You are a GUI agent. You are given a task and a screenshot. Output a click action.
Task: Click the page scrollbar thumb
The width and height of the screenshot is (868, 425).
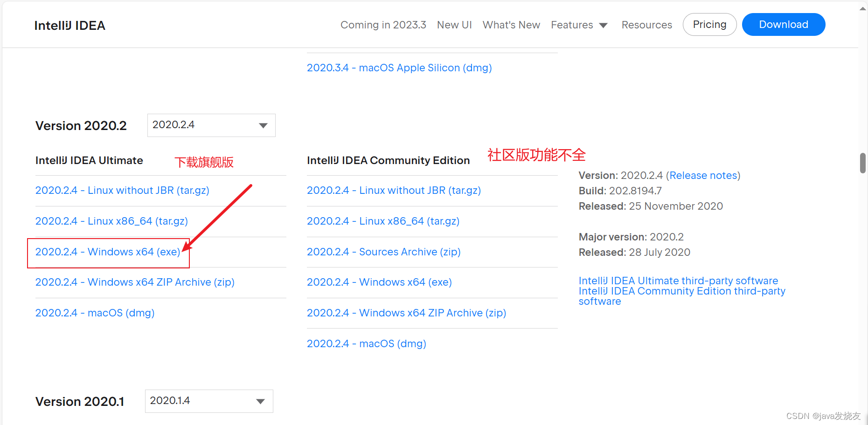pyautogui.click(x=863, y=163)
